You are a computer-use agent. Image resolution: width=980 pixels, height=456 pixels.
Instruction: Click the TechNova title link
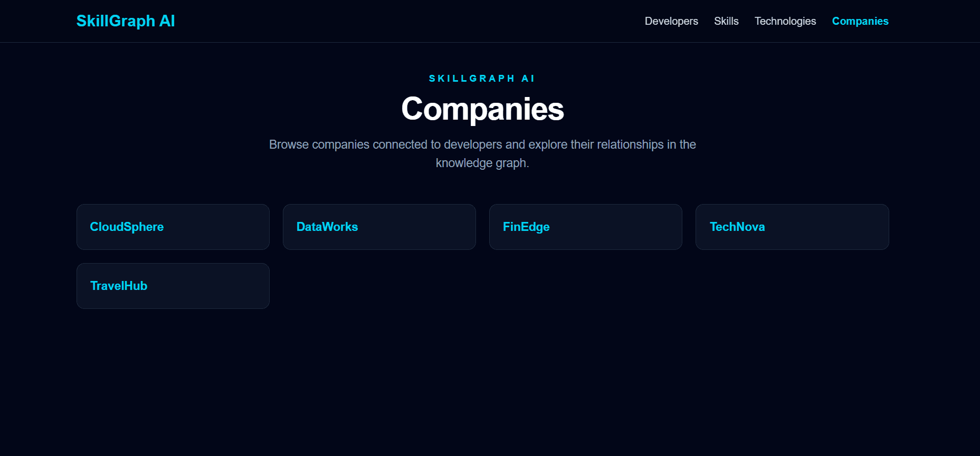pyautogui.click(x=737, y=227)
